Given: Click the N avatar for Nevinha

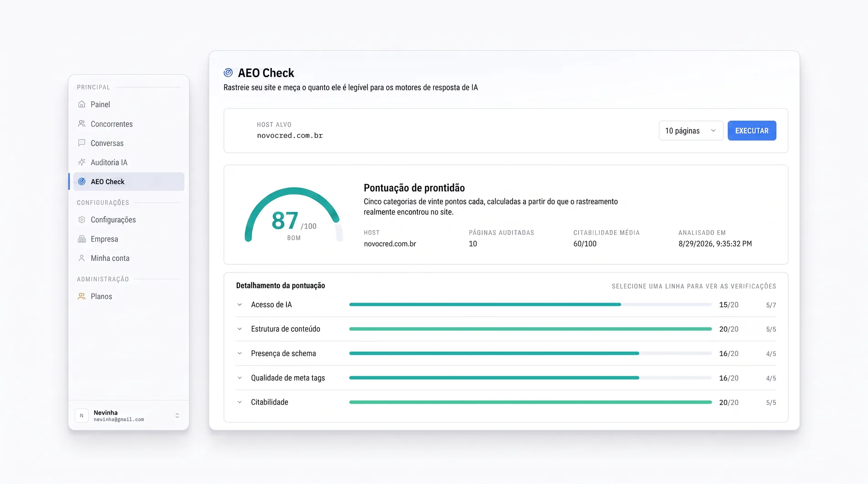Looking at the screenshot, I should tap(81, 416).
